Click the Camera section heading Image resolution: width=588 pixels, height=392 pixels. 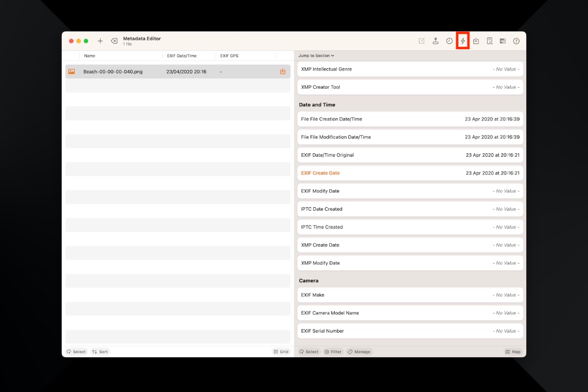click(309, 281)
